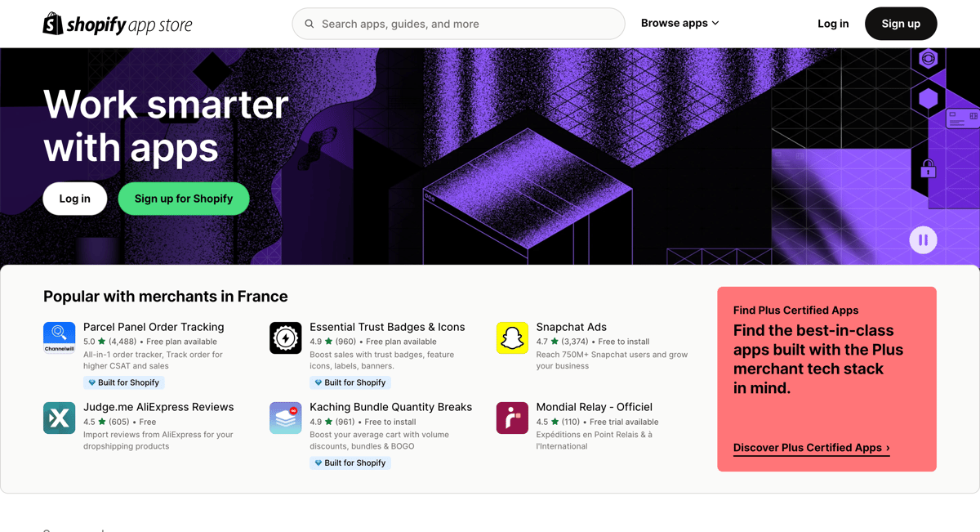This screenshot has height=532, width=980.
Task: Open the Snapchat Ads ghost icon
Action: pyautogui.click(x=512, y=338)
